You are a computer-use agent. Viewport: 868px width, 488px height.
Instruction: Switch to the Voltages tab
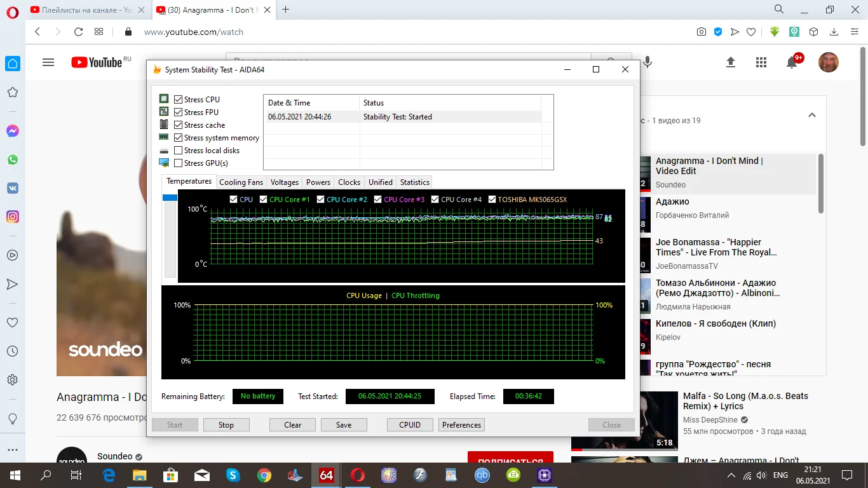pyautogui.click(x=285, y=182)
